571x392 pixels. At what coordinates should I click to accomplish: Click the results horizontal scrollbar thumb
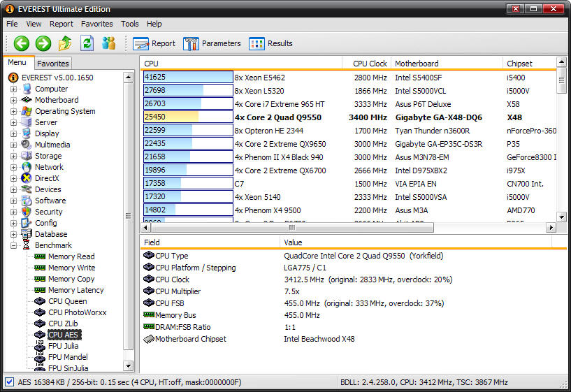[x=292, y=228]
